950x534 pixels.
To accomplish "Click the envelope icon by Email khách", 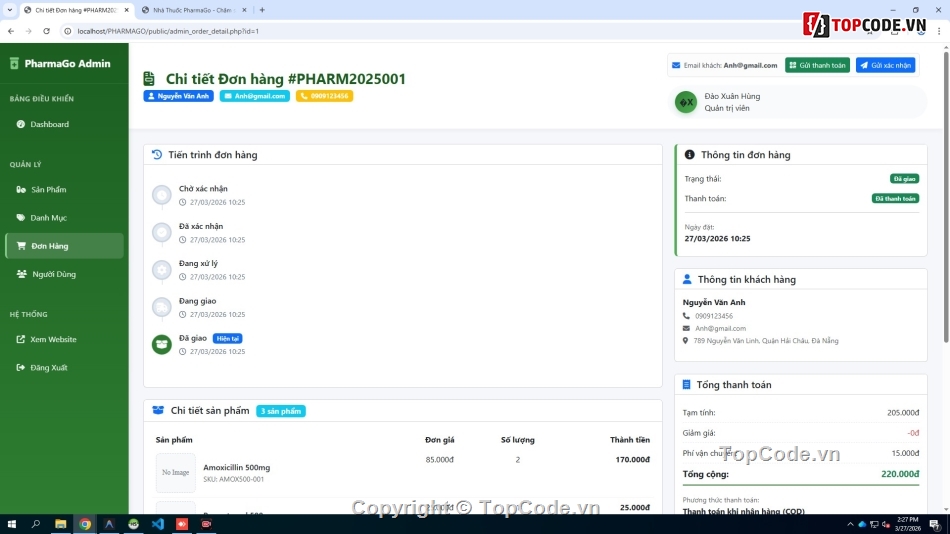I will coord(676,65).
